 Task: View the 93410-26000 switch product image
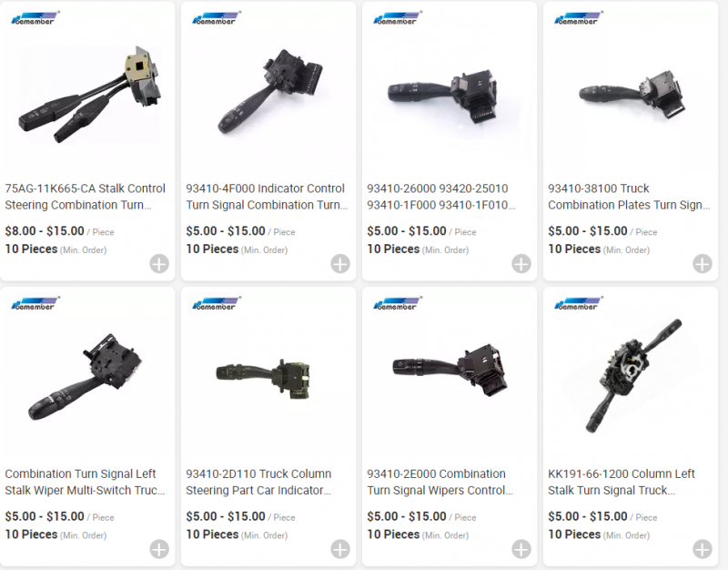442,97
